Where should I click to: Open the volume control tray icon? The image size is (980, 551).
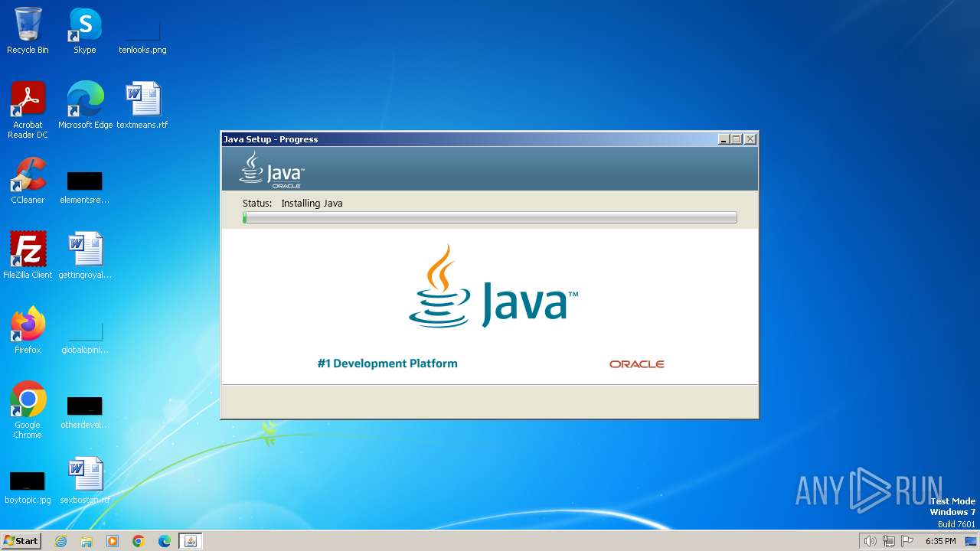click(870, 541)
